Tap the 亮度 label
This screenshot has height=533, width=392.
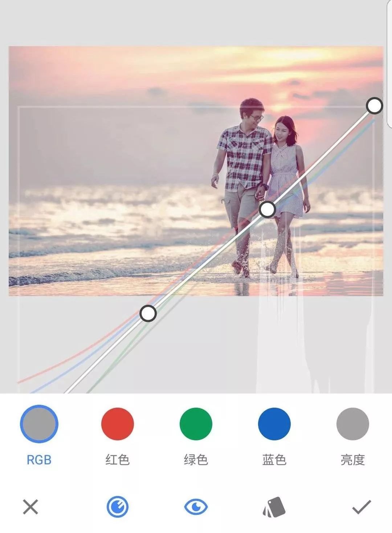point(353,460)
